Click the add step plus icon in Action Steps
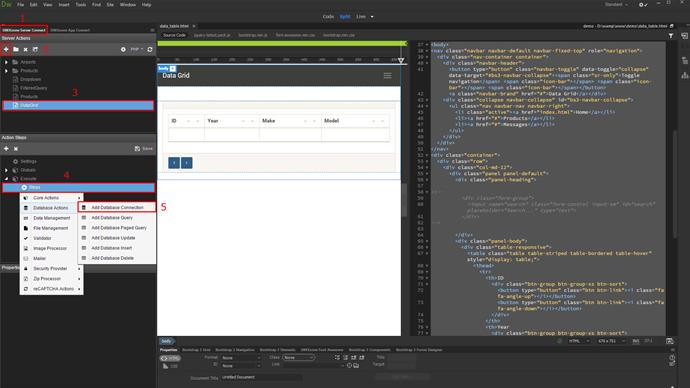 pos(6,149)
